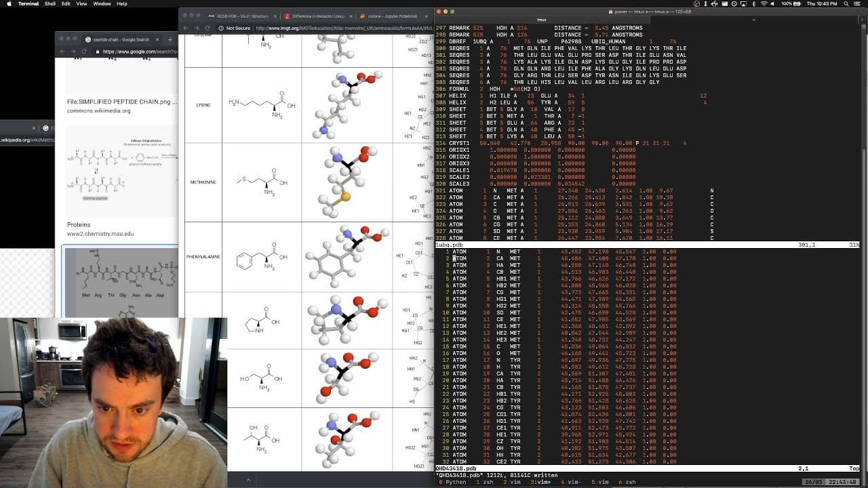Select the tmux tab in Terminal

[540, 20]
